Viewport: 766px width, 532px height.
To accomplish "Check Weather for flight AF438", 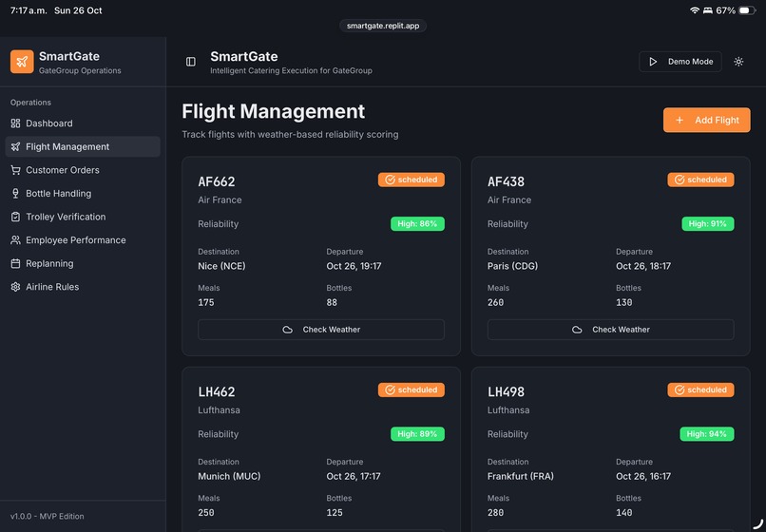I will tap(611, 330).
